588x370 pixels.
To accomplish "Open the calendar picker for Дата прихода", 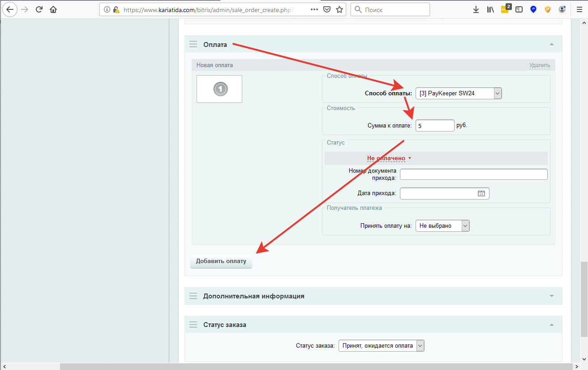I will coord(481,193).
